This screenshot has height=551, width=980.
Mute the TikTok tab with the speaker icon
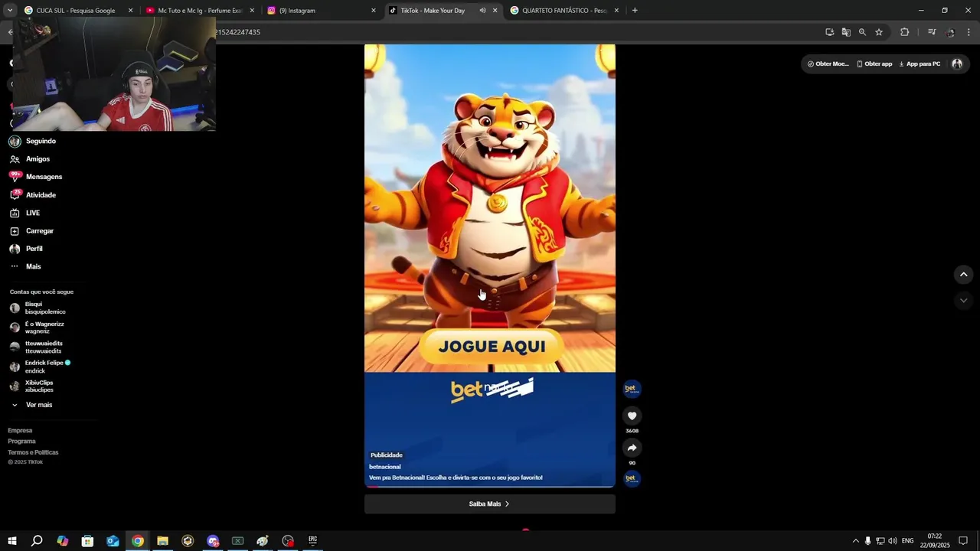coord(482,11)
